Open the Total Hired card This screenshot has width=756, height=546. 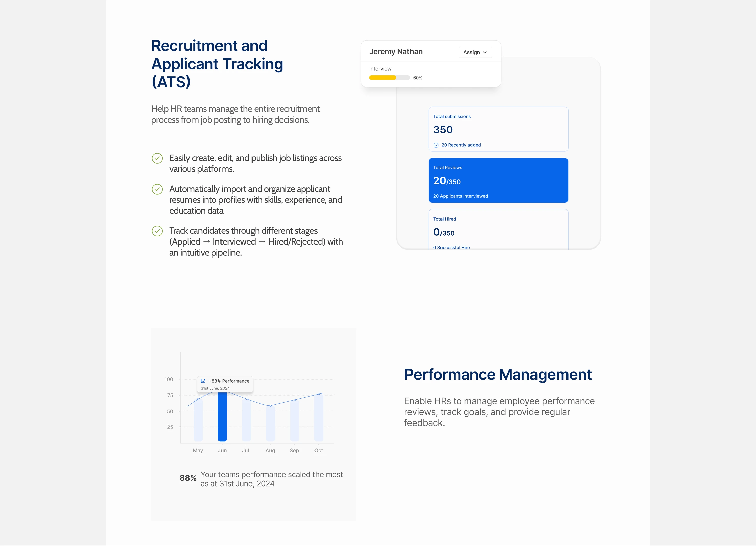pos(498,229)
